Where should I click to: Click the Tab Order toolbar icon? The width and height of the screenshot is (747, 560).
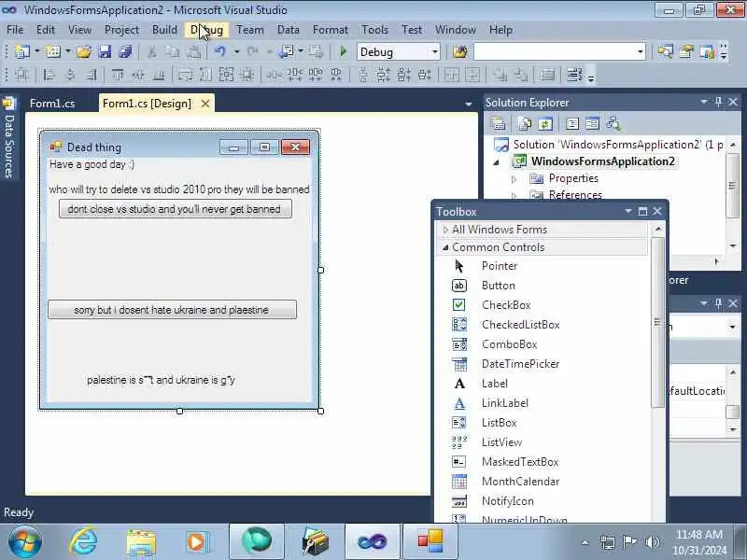pos(574,75)
